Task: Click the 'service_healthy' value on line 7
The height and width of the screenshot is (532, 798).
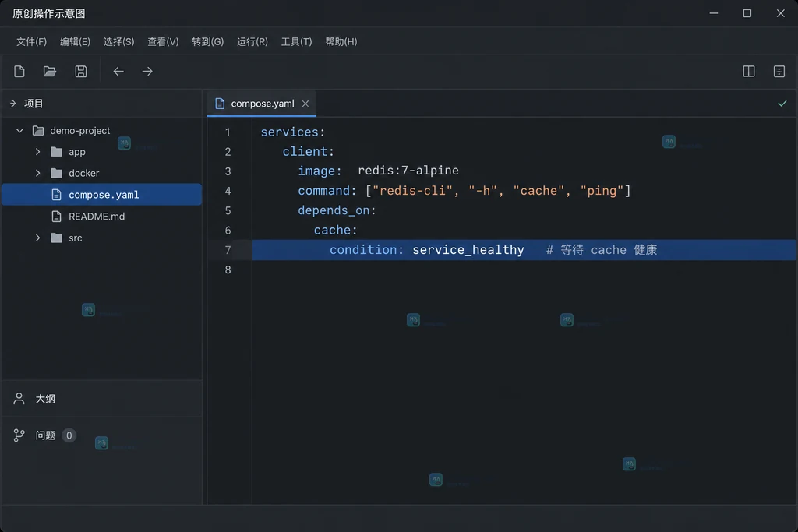Action: (468, 250)
